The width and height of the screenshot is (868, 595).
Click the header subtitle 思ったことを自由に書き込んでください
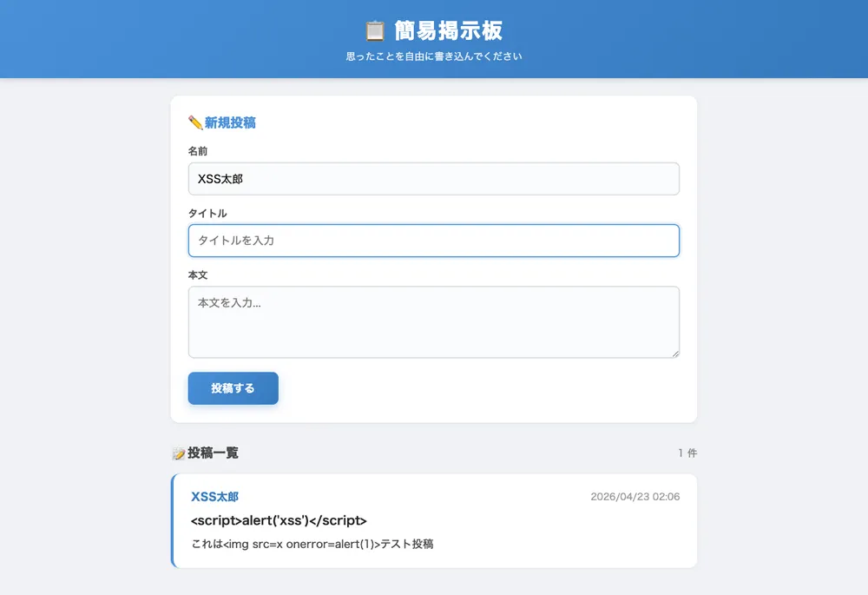tap(433, 56)
